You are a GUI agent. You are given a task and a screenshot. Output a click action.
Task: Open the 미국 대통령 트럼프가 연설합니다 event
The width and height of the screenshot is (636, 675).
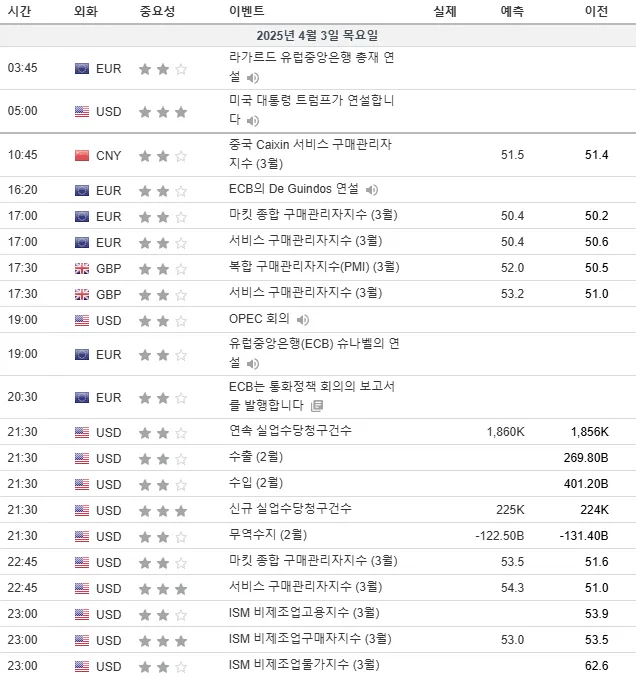click(x=311, y=110)
